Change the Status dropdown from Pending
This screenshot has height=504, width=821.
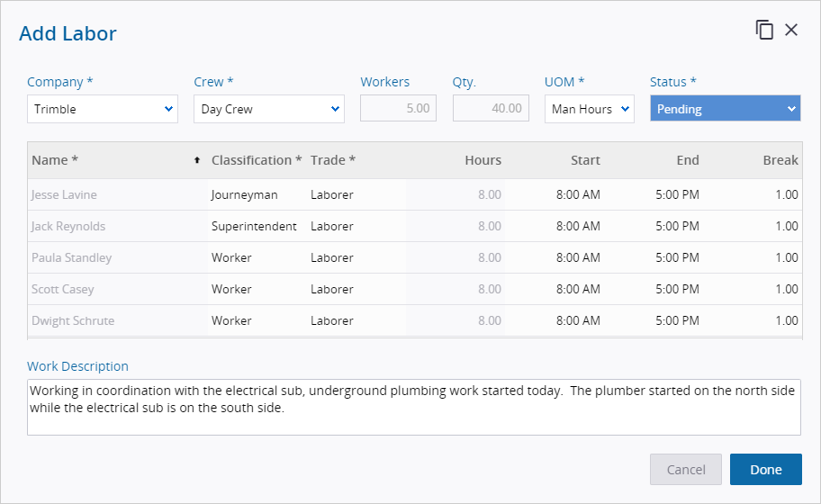[726, 109]
